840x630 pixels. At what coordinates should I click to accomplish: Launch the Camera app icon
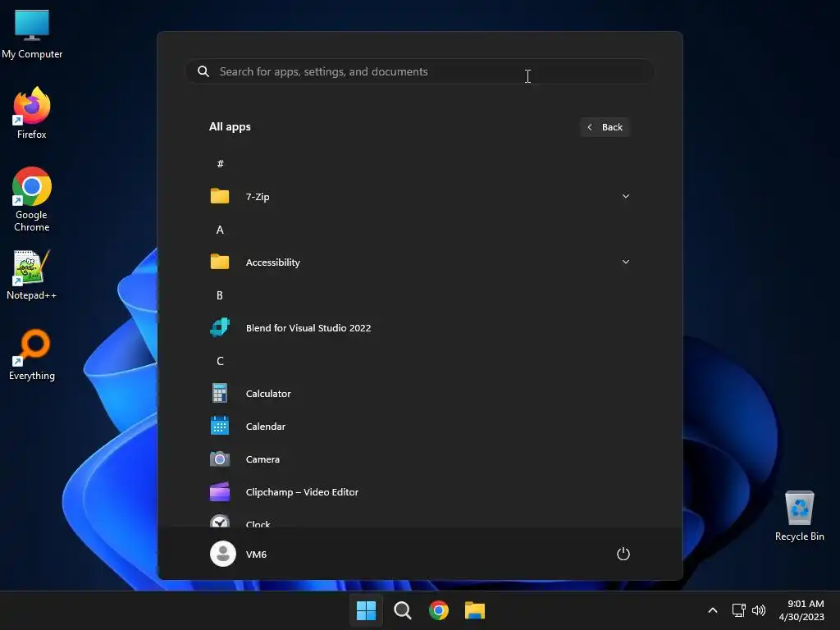tap(220, 459)
